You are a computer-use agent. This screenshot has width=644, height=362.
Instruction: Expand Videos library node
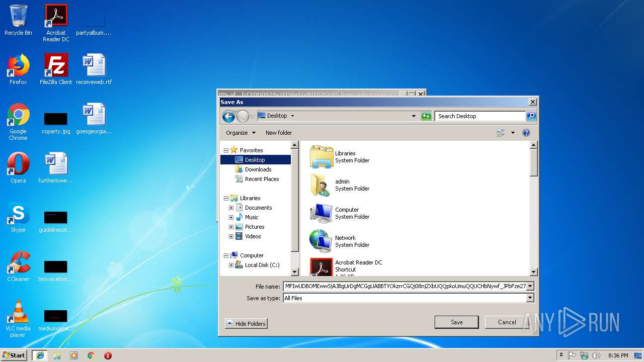[231, 236]
